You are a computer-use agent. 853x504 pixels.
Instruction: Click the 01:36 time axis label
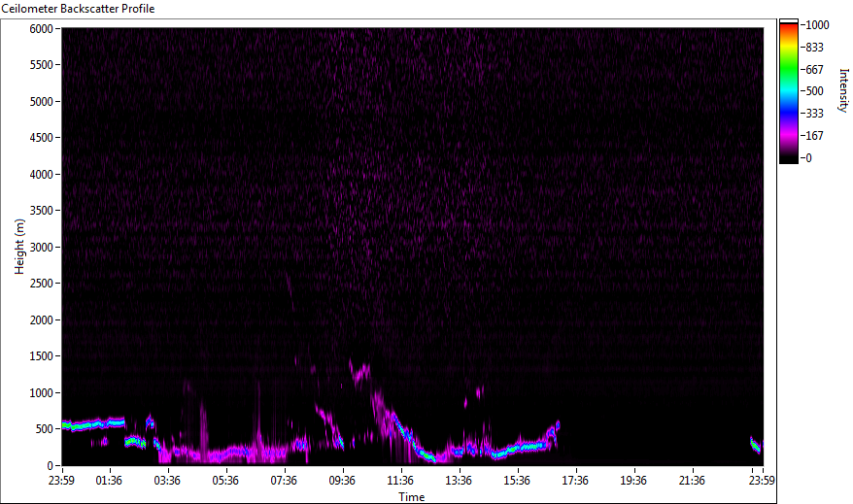coord(109,481)
